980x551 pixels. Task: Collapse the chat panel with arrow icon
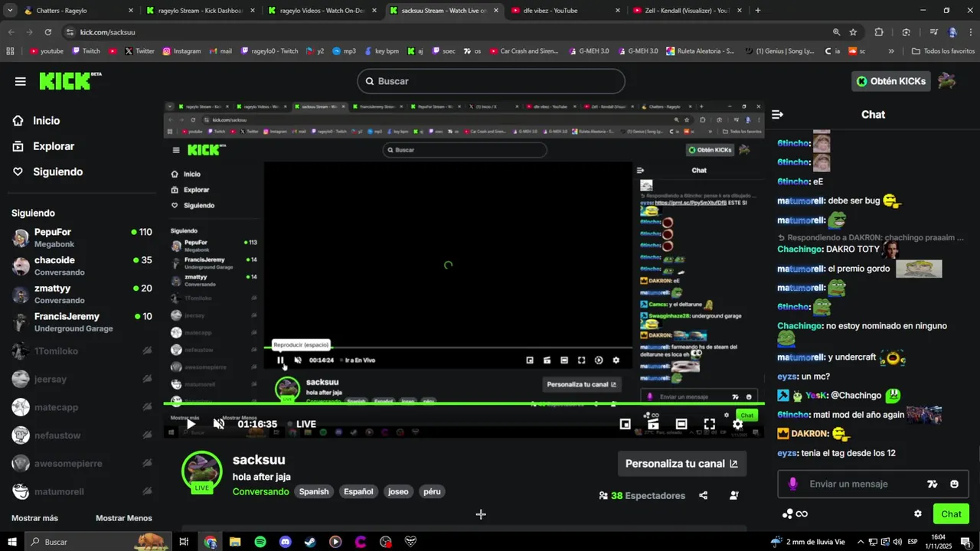tap(778, 115)
